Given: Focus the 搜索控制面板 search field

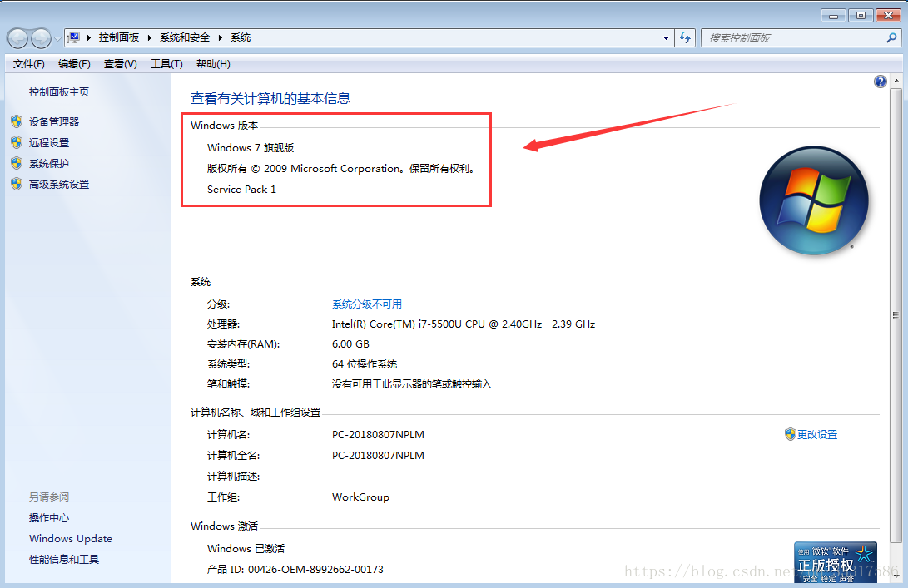Looking at the screenshot, I should click(793, 38).
